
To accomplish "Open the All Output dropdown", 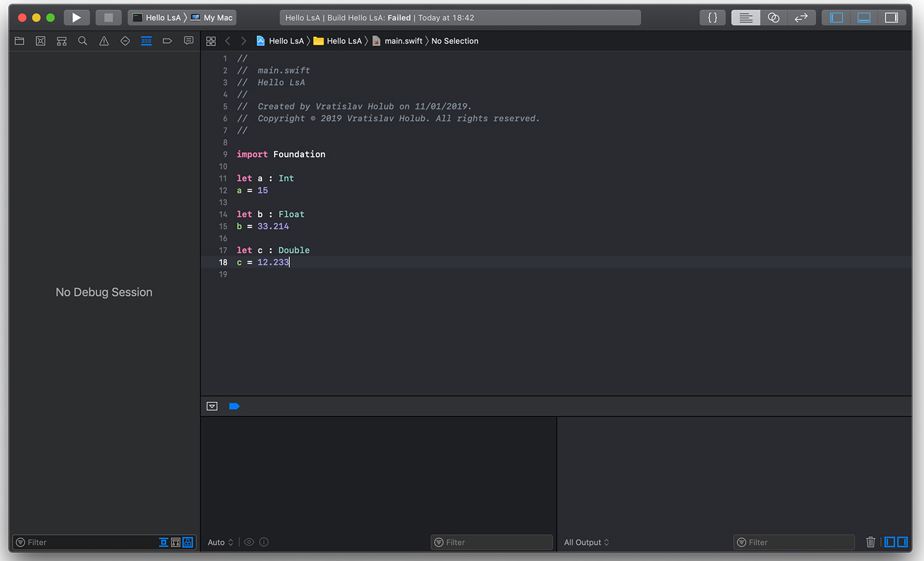I will coord(587,542).
